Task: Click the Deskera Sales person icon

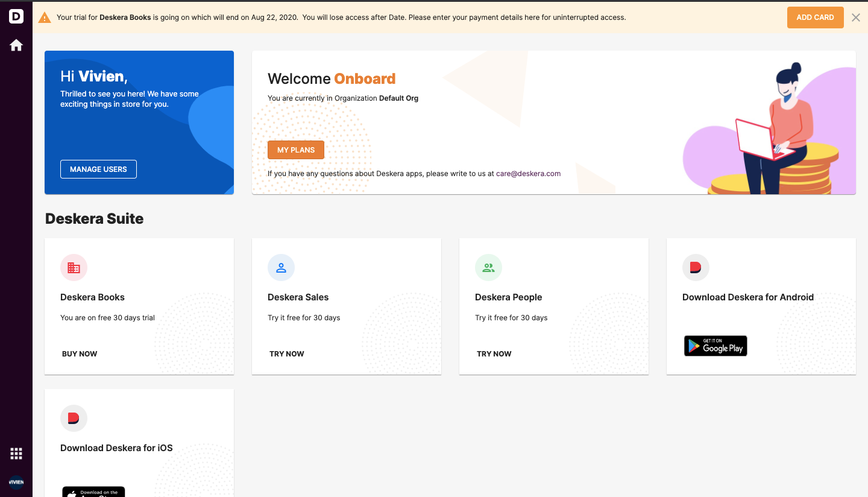Action: tap(281, 268)
